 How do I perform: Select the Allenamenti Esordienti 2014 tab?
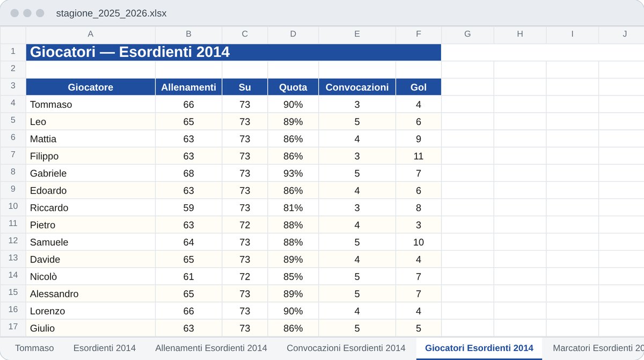coord(211,348)
